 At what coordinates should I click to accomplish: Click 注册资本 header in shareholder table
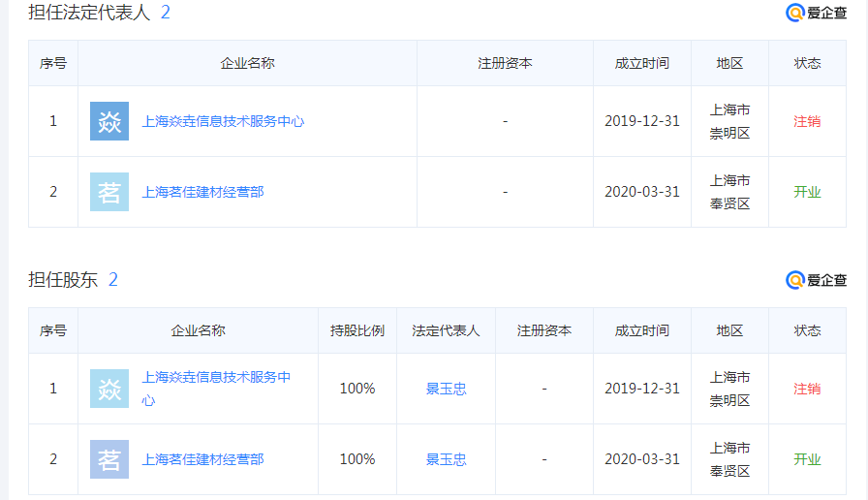[x=544, y=330]
